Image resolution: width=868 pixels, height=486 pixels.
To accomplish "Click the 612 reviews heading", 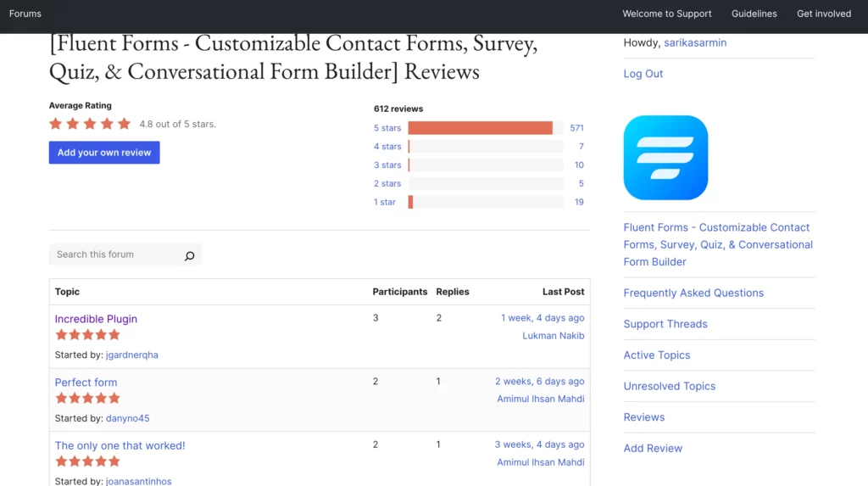I will pyautogui.click(x=398, y=109).
